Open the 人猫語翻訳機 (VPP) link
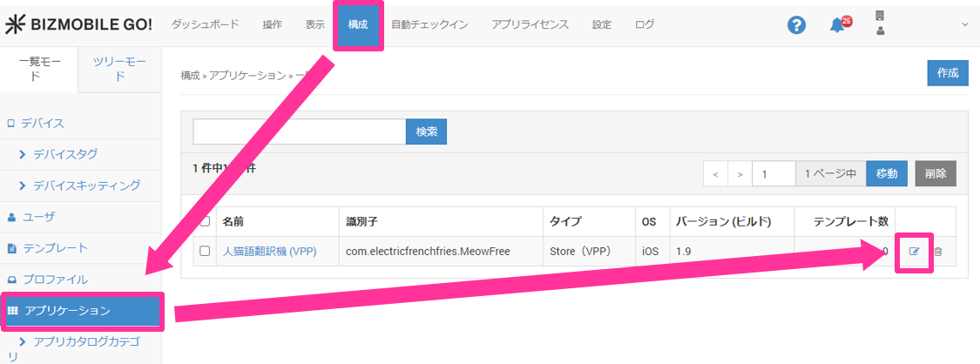Image resolution: width=980 pixels, height=364 pixels. click(269, 252)
